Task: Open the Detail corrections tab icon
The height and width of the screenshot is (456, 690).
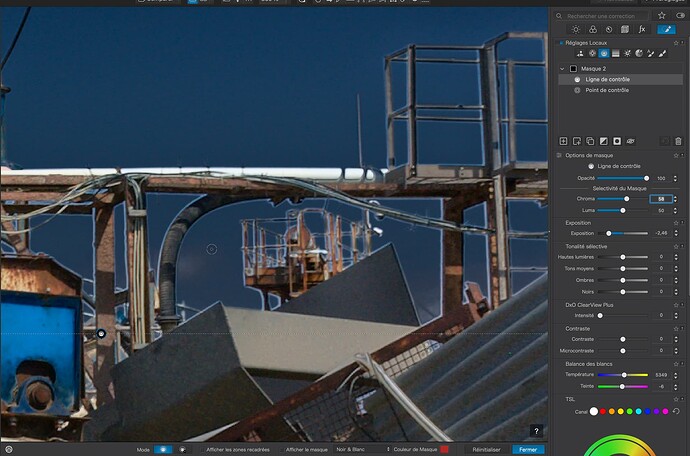Action: click(x=609, y=29)
